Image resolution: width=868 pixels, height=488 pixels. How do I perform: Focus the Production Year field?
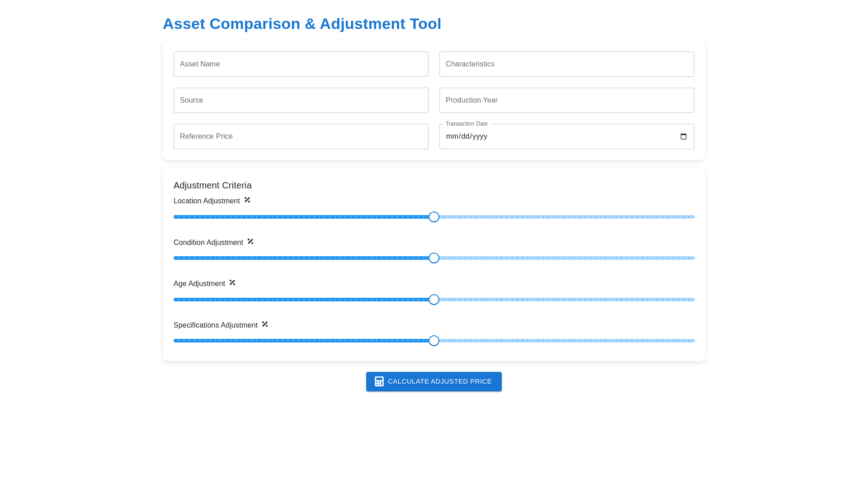click(x=566, y=100)
